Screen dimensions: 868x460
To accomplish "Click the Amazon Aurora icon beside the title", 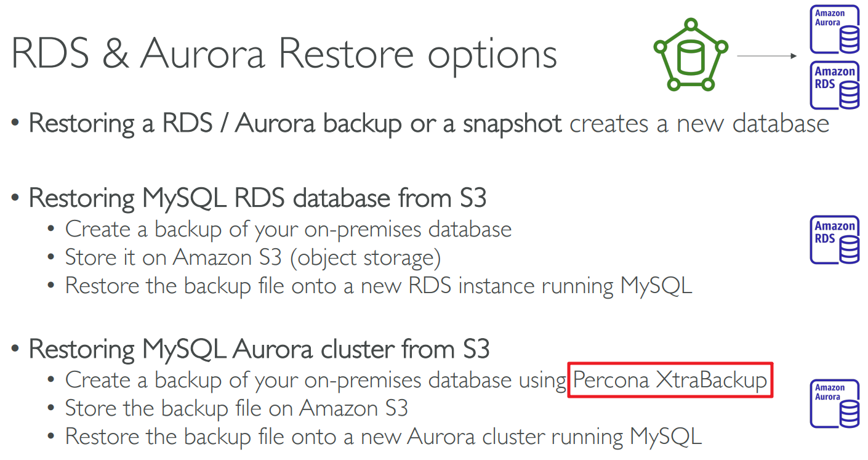I will [835, 29].
